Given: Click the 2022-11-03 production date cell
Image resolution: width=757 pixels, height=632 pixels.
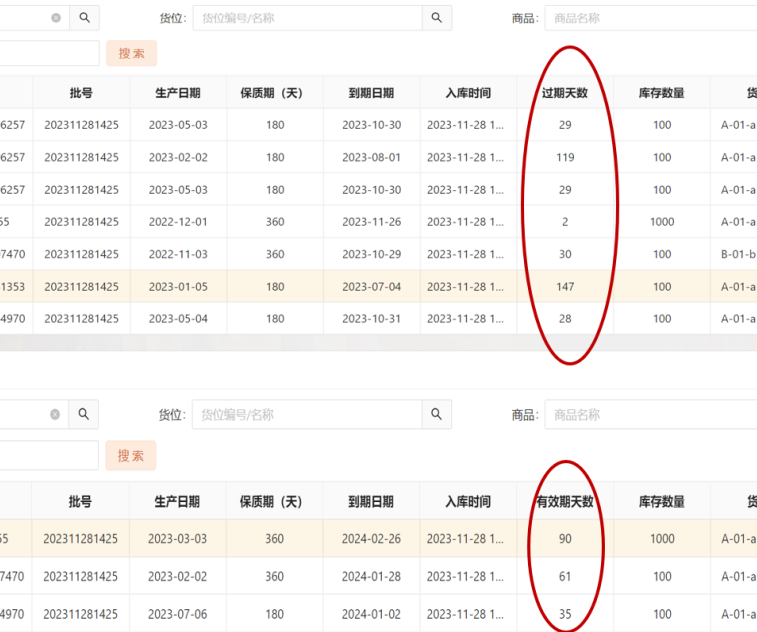Looking at the screenshot, I should tap(178, 254).
